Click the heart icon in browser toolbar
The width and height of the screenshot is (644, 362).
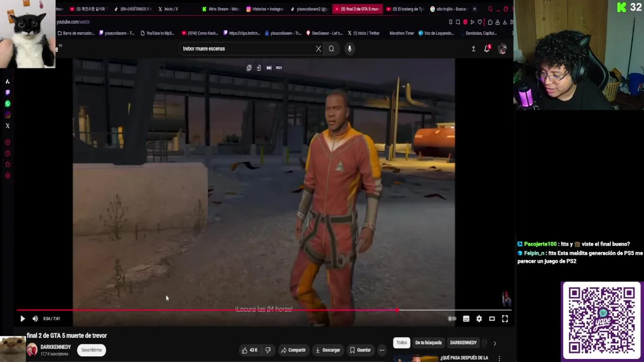479,22
